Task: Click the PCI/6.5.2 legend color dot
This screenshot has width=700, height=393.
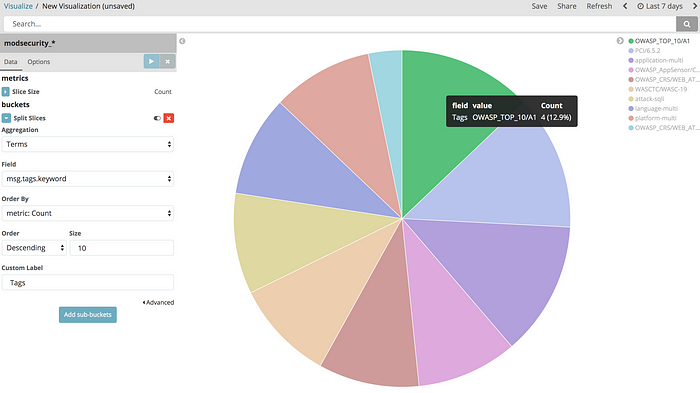Action: coord(631,51)
